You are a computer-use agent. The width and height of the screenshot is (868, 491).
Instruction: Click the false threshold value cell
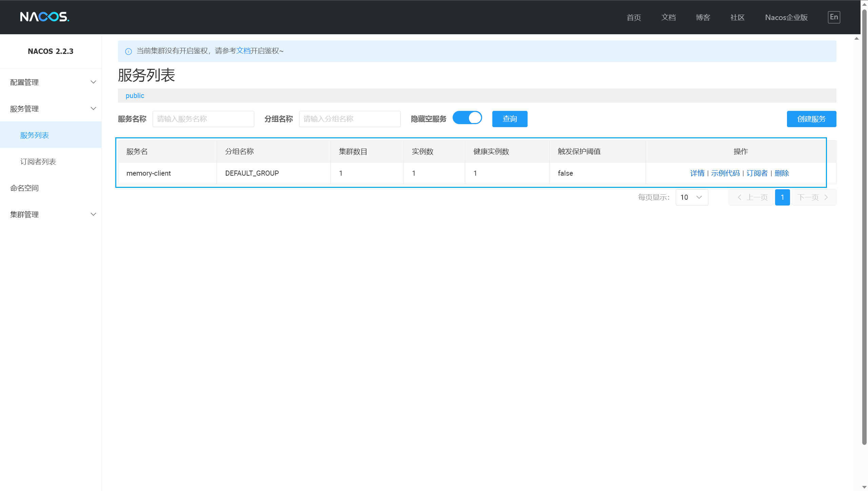(597, 173)
